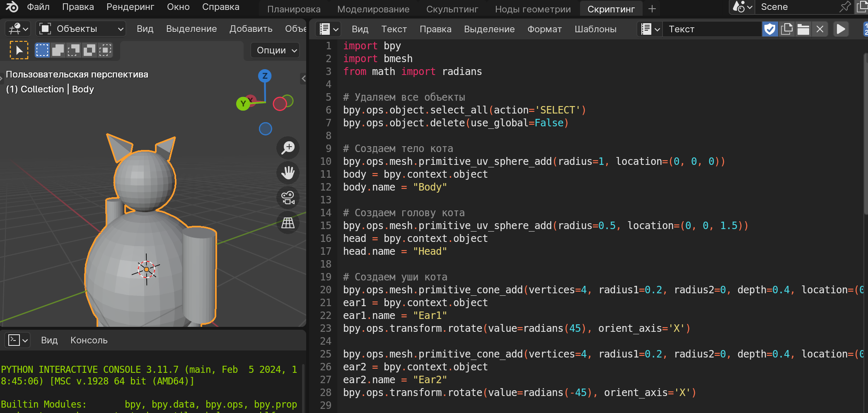The width and height of the screenshot is (868, 413).
Task: Enable intersect selection mode icon
Action: (x=105, y=50)
